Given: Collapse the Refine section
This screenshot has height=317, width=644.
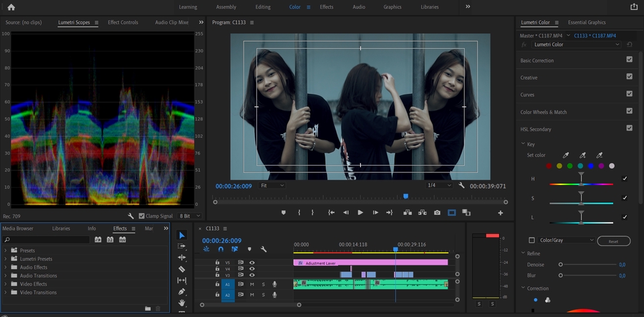Looking at the screenshot, I should [523, 253].
